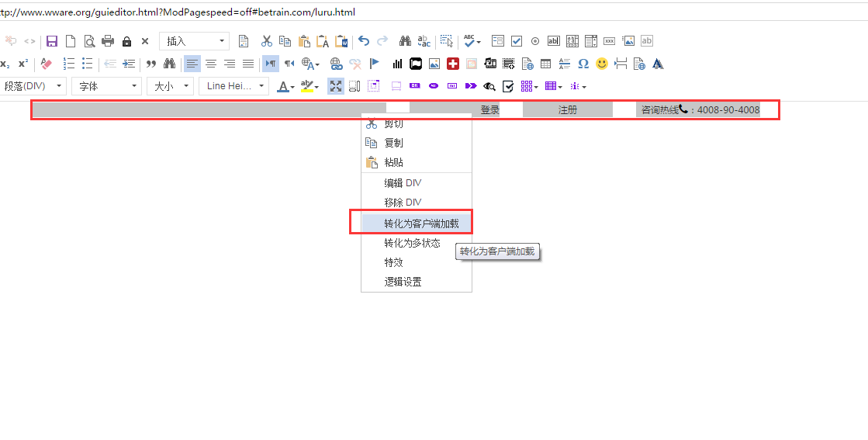This screenshot has height=440, width=868.
Task: Open the replace text tool
Action: tap(424, 41)
